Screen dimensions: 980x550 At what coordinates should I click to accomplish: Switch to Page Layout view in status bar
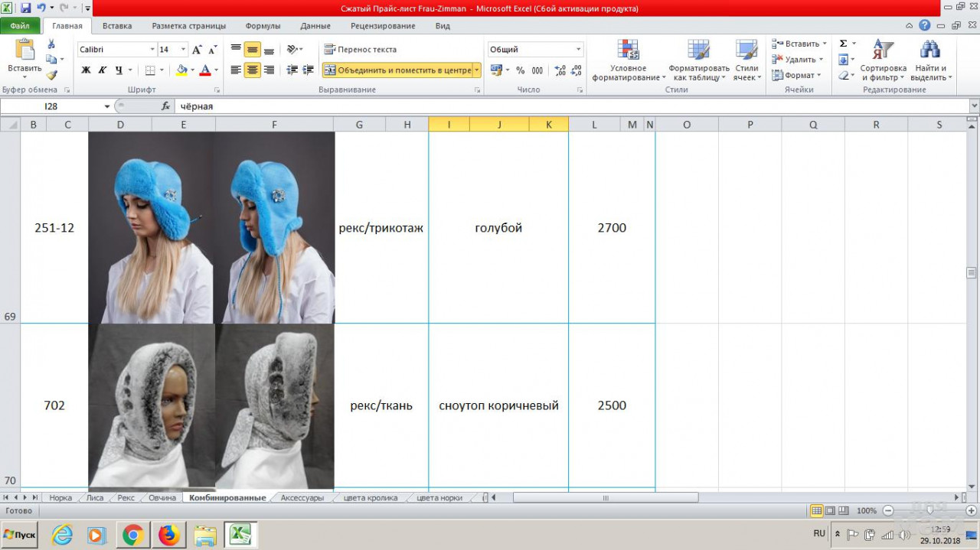click(x=830, y=510)
